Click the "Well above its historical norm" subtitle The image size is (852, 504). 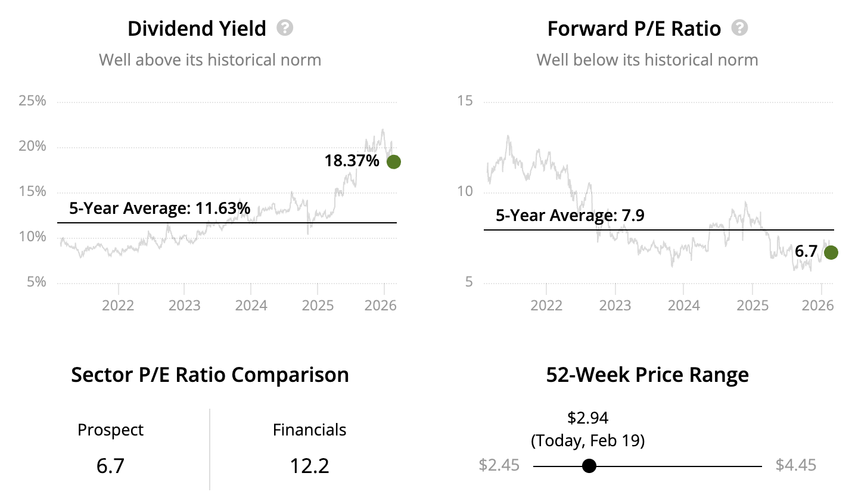point(210,60)
